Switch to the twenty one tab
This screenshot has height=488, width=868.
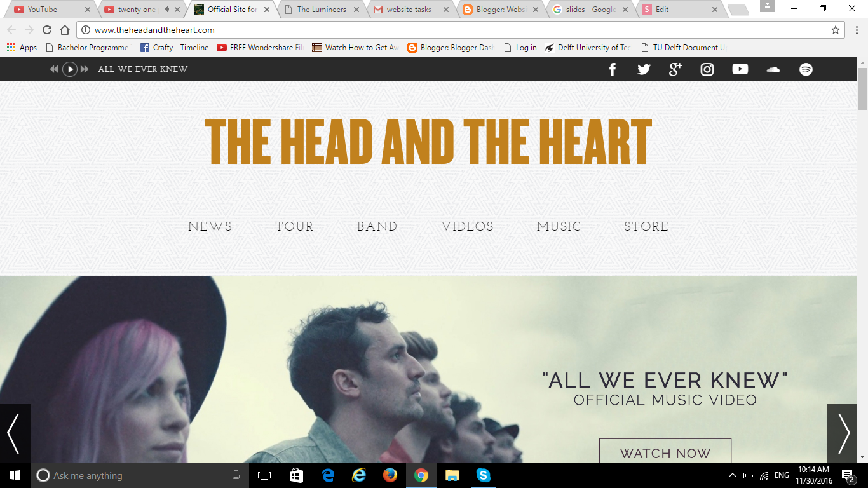tap(141, 10)
